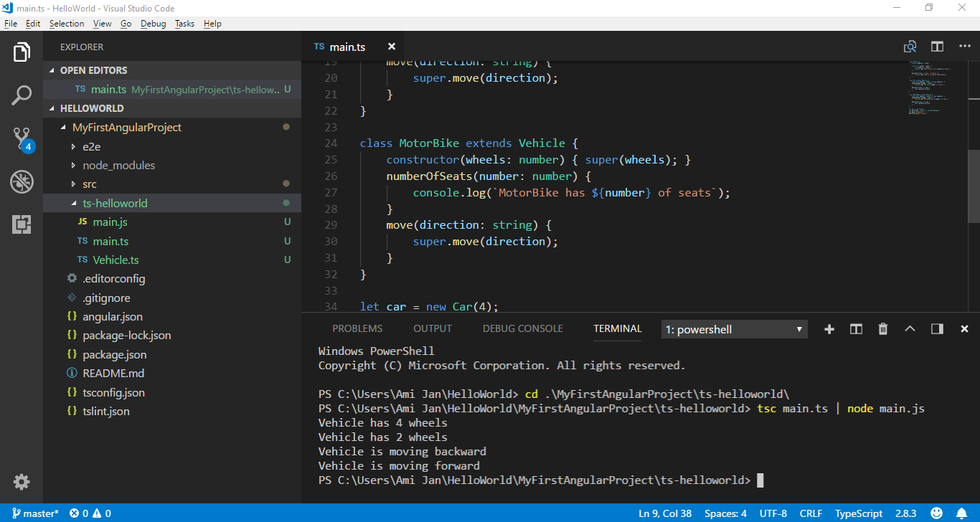
Task: Open the Edit menu
Action: click(33, 24)
